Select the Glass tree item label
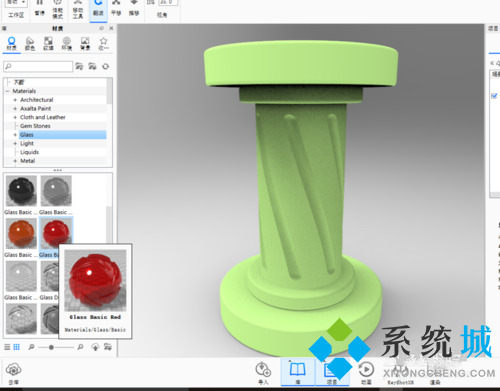 [27, 135]
